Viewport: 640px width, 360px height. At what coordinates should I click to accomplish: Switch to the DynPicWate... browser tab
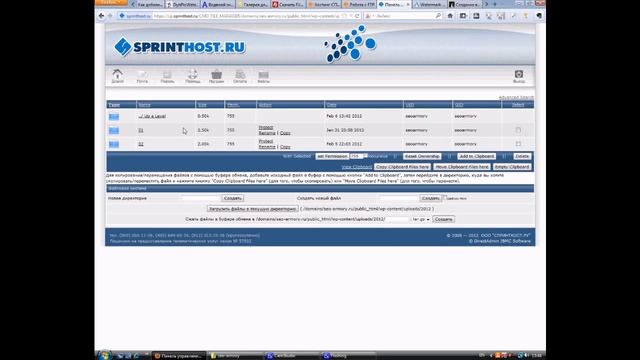[183, 4]
